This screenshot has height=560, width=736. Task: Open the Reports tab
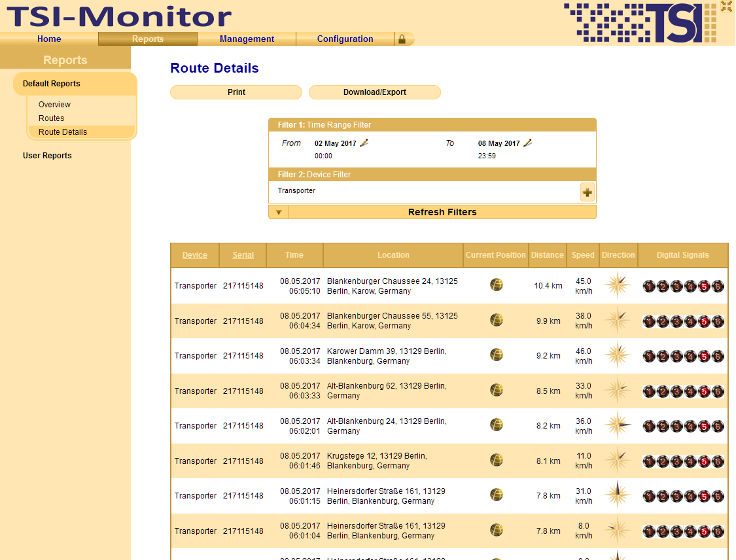(x=148, y=39)
